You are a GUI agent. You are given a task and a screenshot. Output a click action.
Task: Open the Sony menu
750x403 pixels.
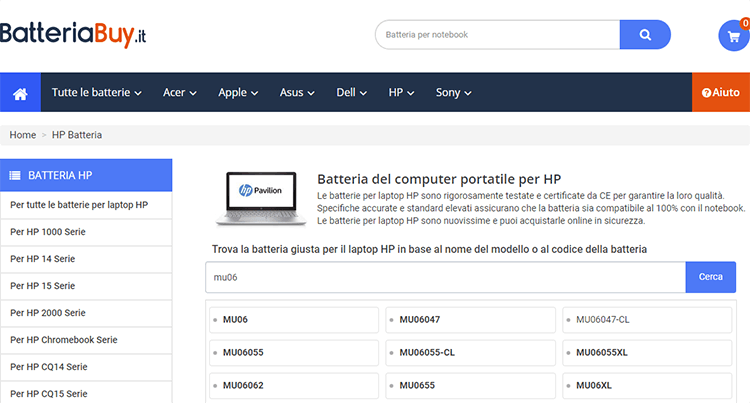(453, 92)
